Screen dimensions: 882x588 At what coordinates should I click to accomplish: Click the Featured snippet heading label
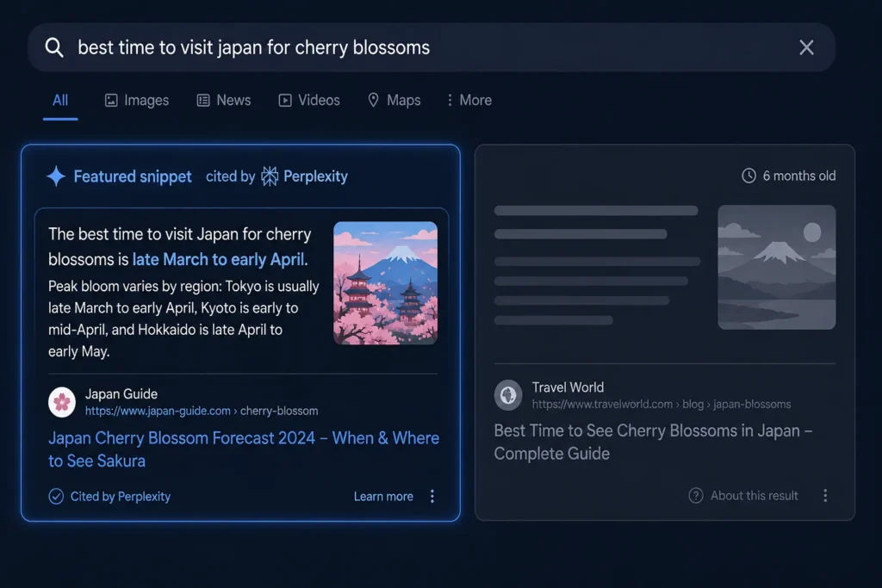pyautogui.click(x=133, y=176)
